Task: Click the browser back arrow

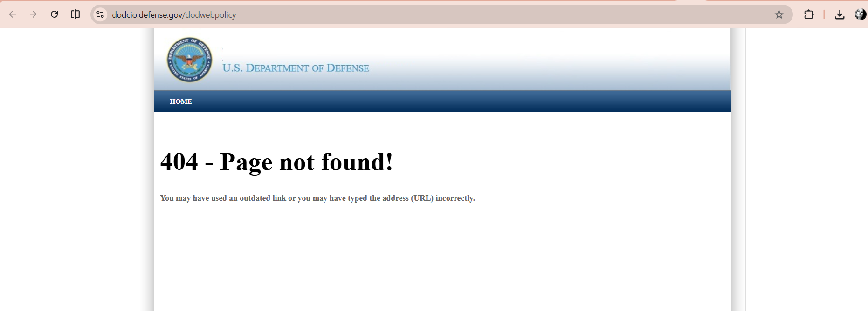Action: pos(13,14)
